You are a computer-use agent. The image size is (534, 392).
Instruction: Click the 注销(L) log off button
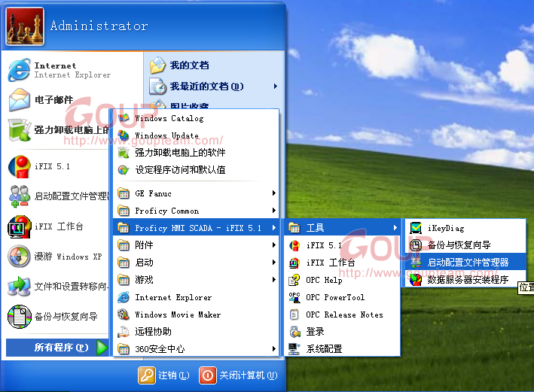pyautogui.click(x=163, y=375)
